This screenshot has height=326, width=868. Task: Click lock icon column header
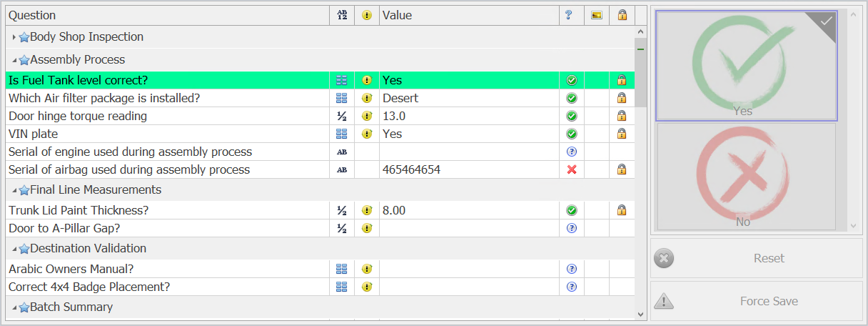622,15
